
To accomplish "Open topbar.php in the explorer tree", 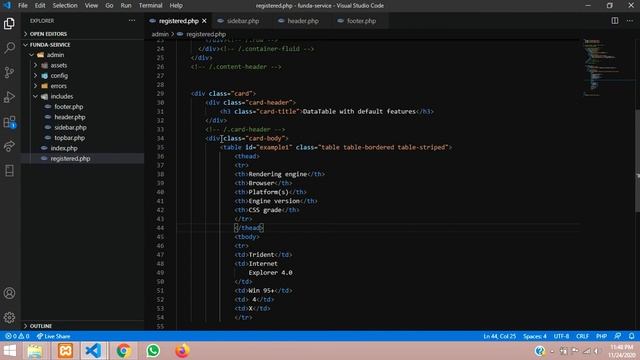I will [82, 138].
